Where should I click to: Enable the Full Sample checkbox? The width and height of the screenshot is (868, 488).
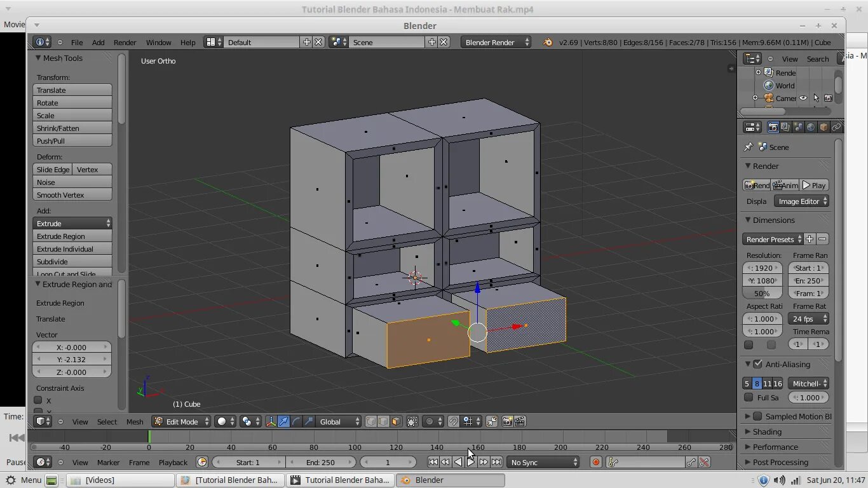pos(749,397)
